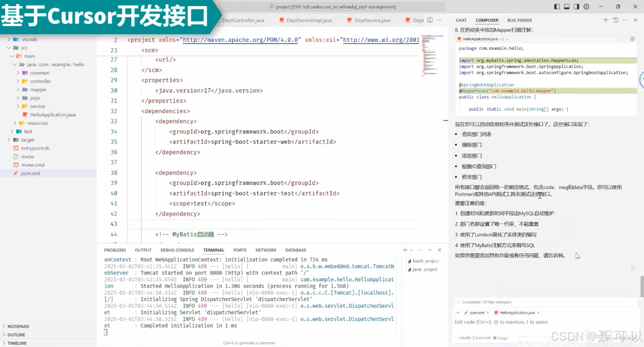Click the composer panel scrollbar thumb
644x347 pixels.
(x=642, y=287)
